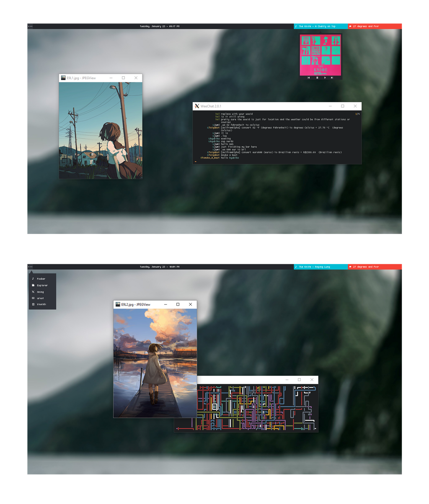Click the X icon next to Xming
Image resolution: width=429 pixels, height=504 pixels.
click(33, 292)
